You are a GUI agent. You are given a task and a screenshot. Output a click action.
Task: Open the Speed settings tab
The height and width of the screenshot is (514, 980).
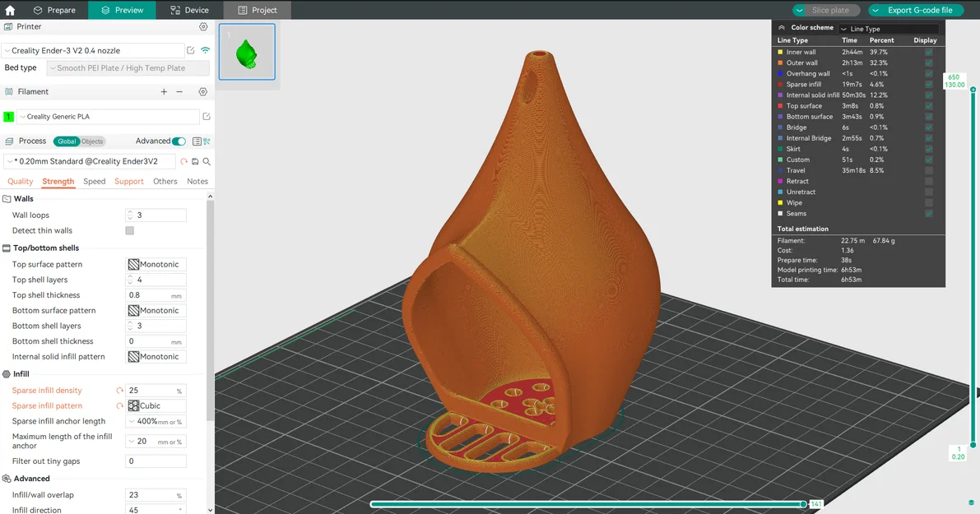(95, 182)
